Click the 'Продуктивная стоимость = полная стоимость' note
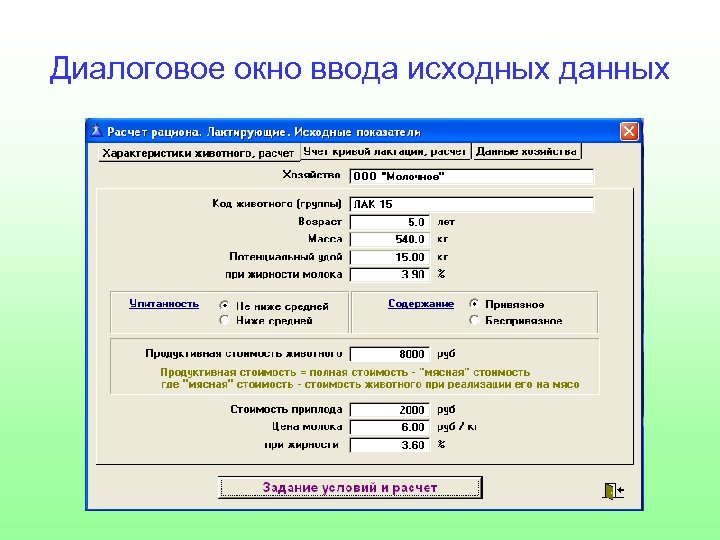Viewport: 720px width, 540px height. (x=345, y=372)
